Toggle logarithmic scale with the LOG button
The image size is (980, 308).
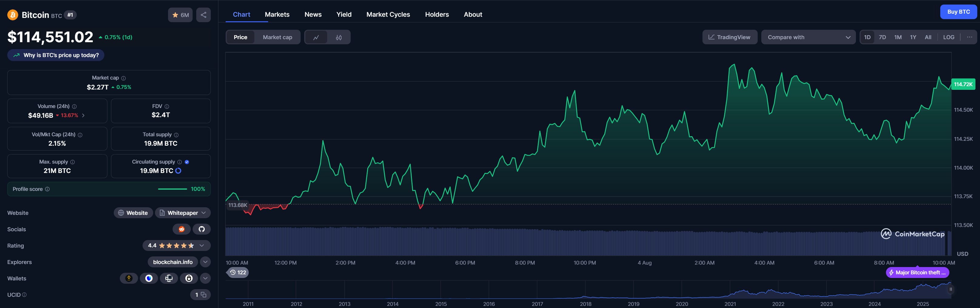(x=948, y=37)
